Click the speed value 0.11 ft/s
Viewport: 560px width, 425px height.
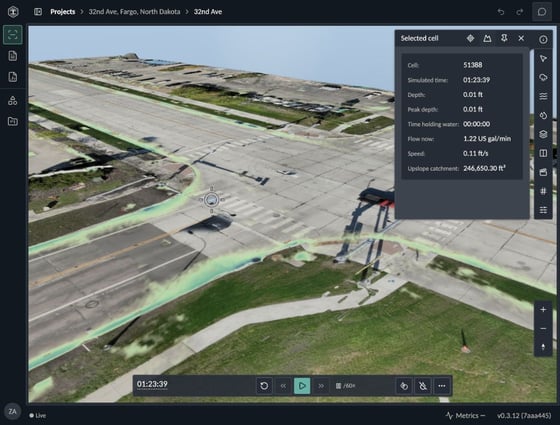point(475,154)
